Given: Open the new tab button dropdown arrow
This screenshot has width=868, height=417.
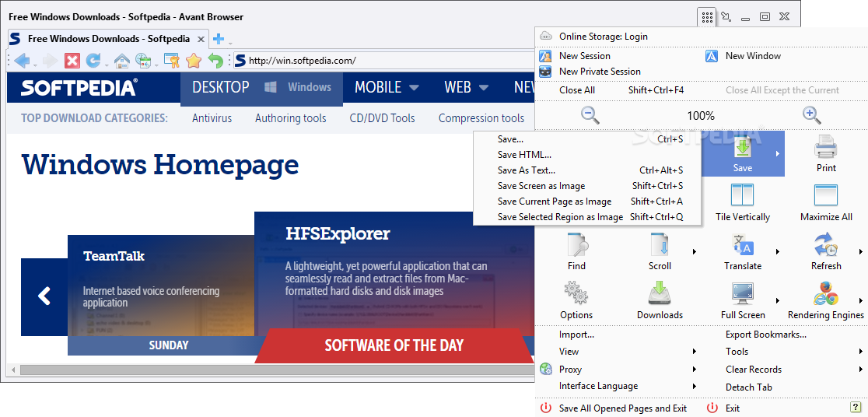Looking at the screenshot, I should pos(230,43).
